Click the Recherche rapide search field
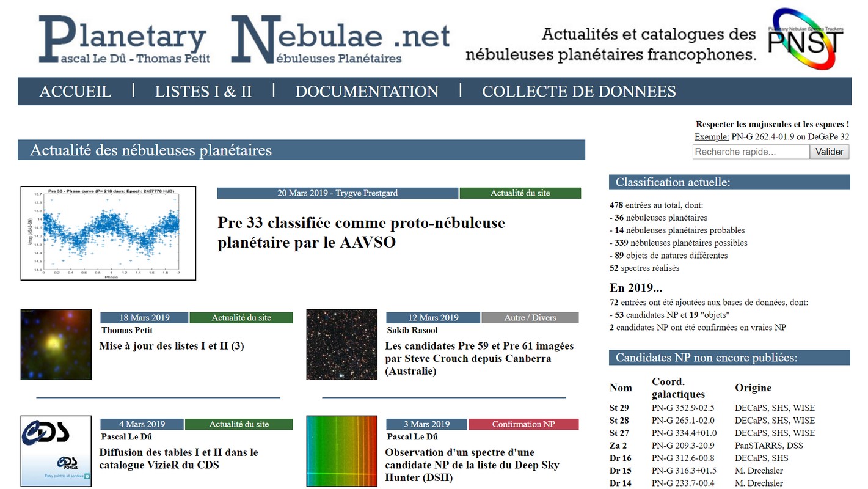 click(751, 152)
